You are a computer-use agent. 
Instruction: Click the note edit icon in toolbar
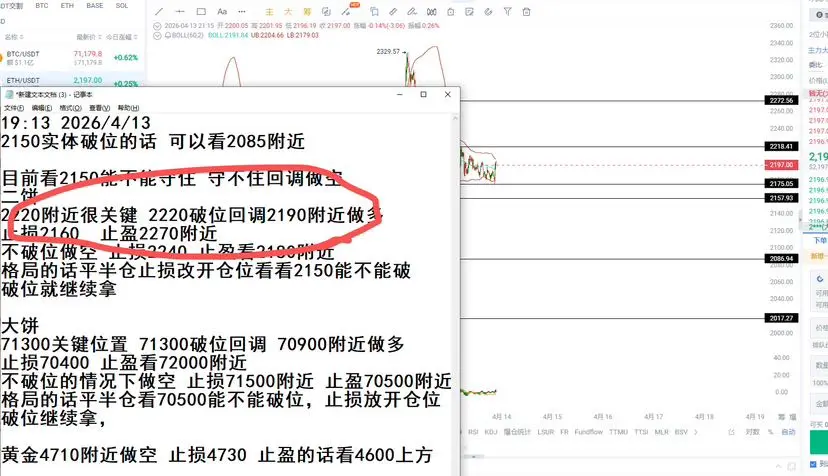tap(469, 12)
